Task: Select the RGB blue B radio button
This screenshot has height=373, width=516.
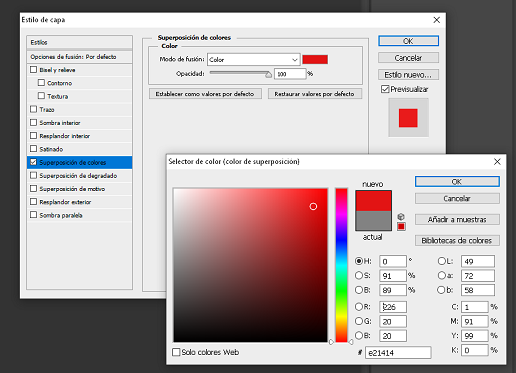Action: 359,335
